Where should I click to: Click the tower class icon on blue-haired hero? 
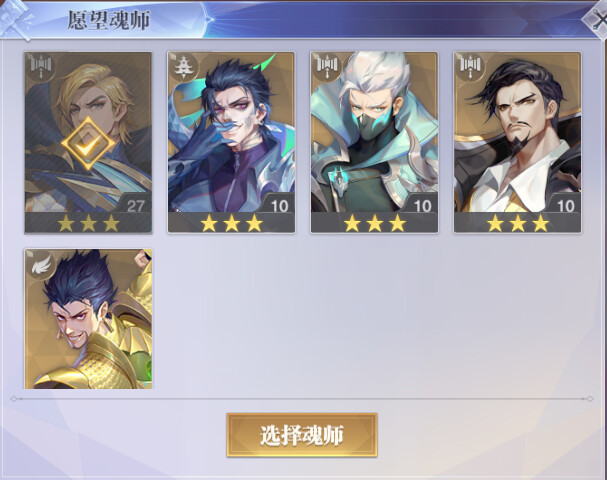(x=184, y=66)
